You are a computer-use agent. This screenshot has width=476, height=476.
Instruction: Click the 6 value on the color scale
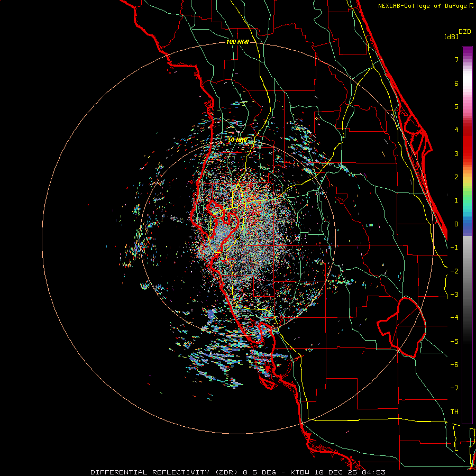point(456,83)
